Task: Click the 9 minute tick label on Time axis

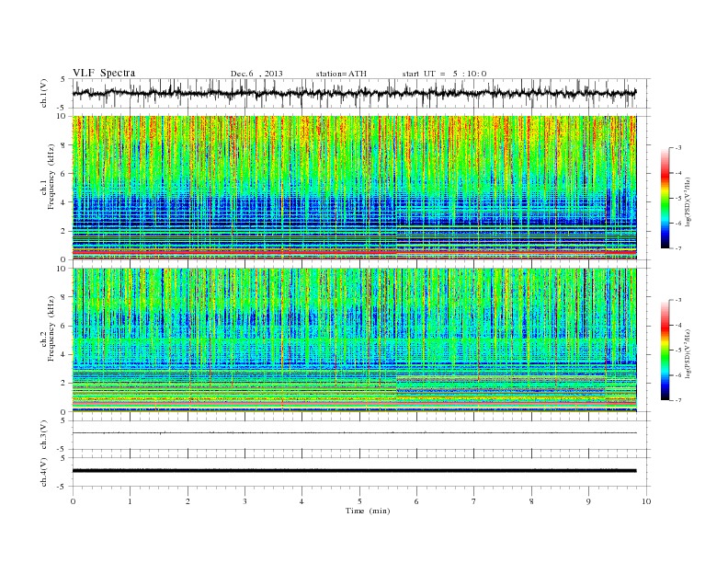Action: pos(588,501)
